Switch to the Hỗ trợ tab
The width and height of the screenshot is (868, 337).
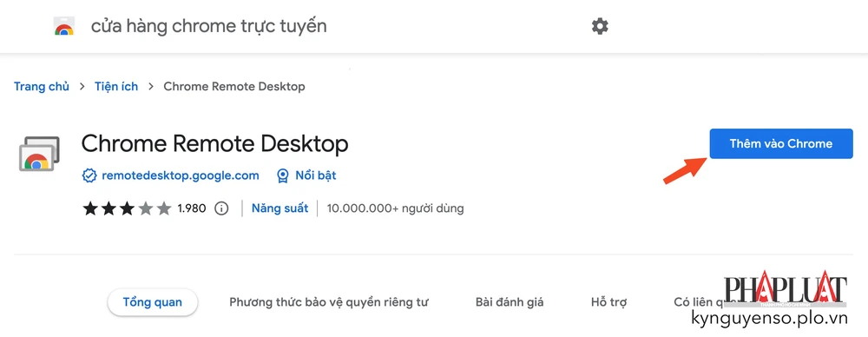(x=609, y=302)
